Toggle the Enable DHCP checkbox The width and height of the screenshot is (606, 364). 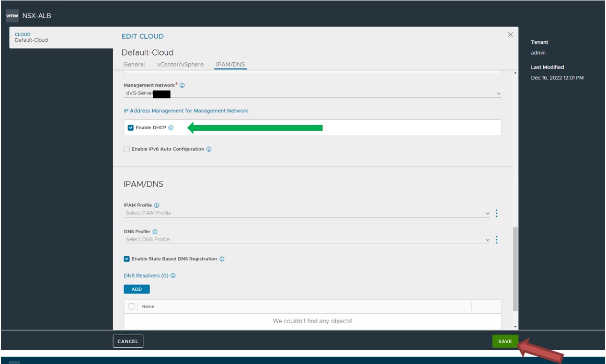[x=131, y=128]
